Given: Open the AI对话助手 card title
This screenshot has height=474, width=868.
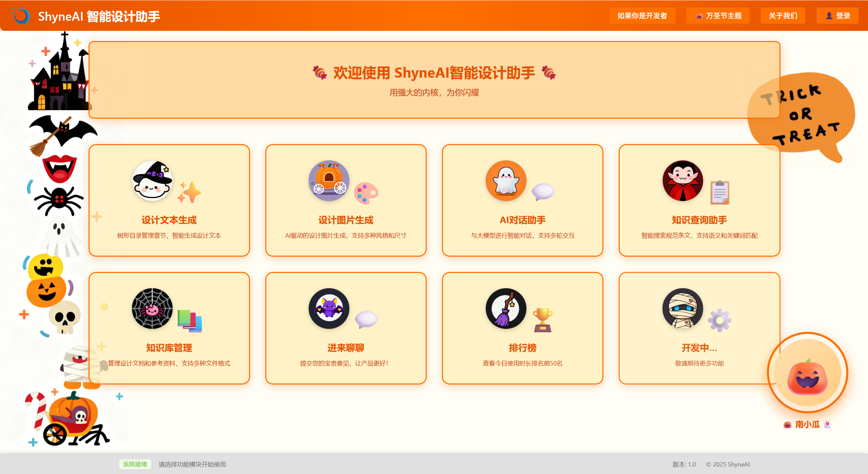Looking at the screenshot, I should click(x=522, y=220).
